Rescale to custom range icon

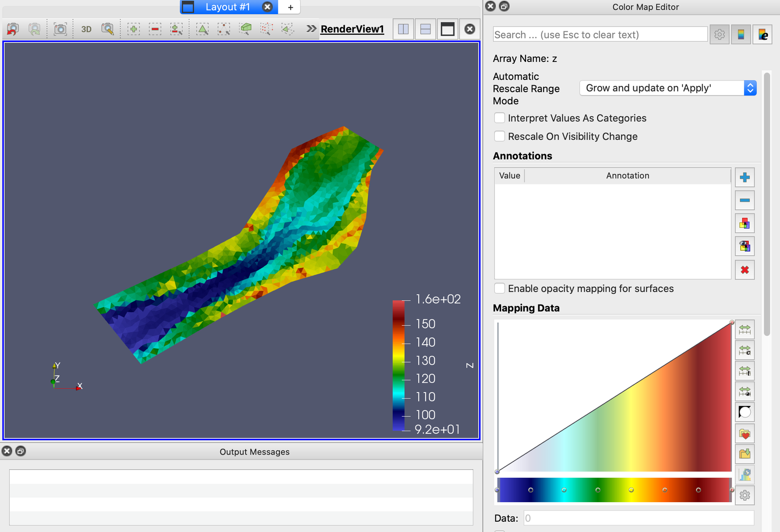(x=744, y=351)
